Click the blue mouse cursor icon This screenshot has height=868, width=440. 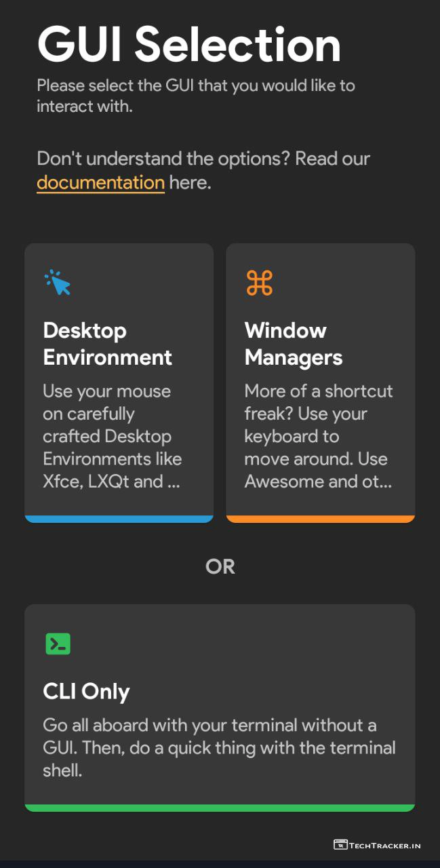tap(58, 283)
